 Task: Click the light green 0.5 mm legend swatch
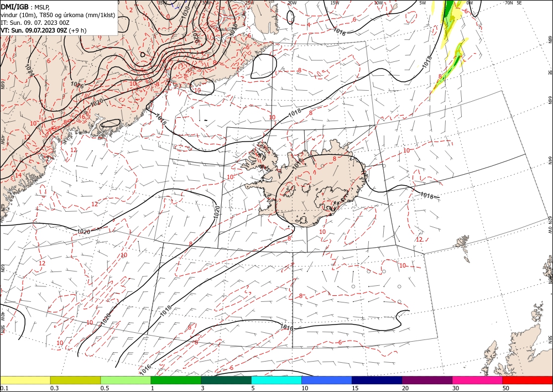click(126, 380)
